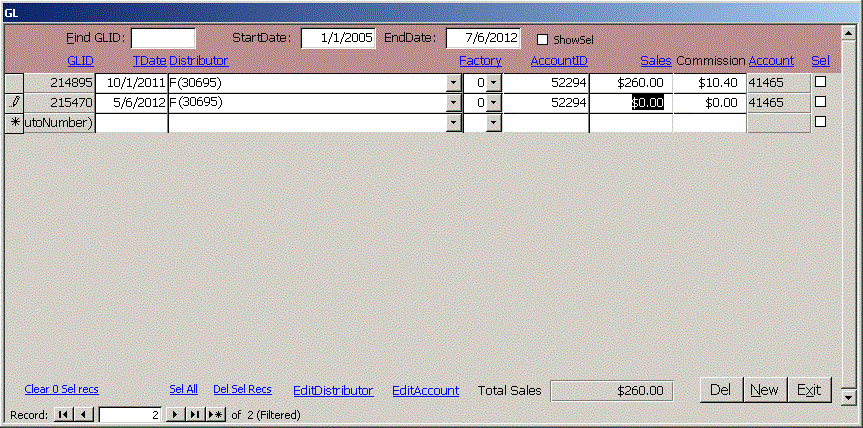Click Account column header link
This screenshot has height=428, width=863.
[771, 61]
